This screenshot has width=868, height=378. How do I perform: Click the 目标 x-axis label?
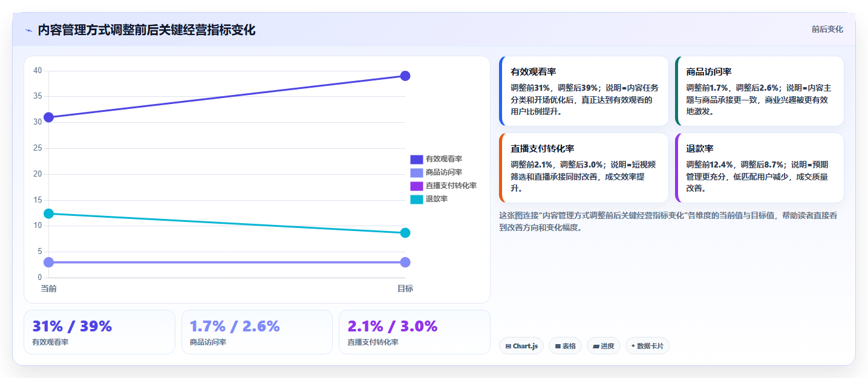pos(405,289)
